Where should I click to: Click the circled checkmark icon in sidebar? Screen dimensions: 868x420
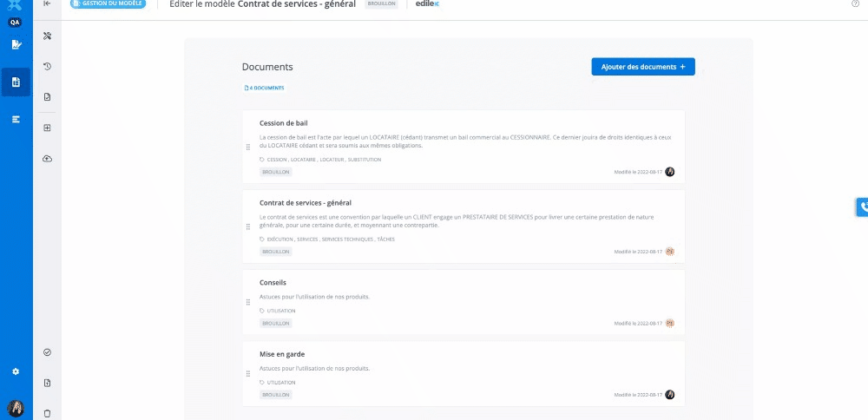47,352
